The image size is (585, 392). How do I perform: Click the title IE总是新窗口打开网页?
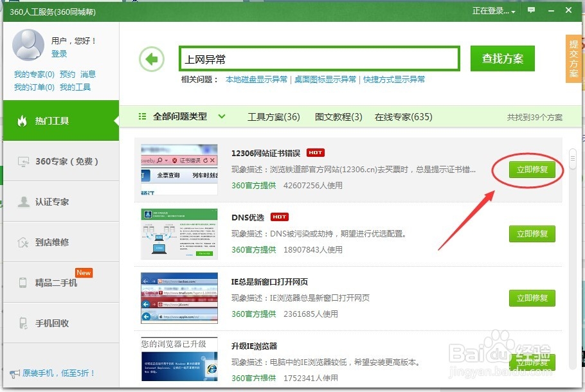(269, 281)
